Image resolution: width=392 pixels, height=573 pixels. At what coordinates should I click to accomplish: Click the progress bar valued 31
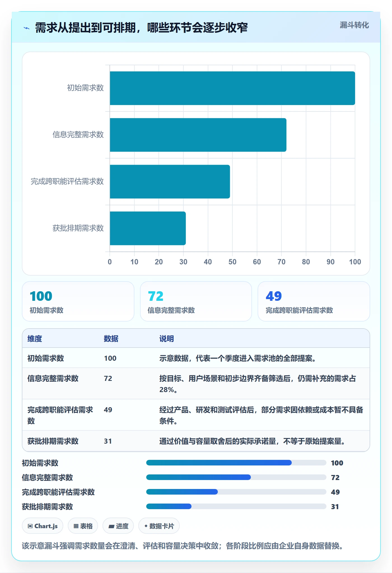236,506
